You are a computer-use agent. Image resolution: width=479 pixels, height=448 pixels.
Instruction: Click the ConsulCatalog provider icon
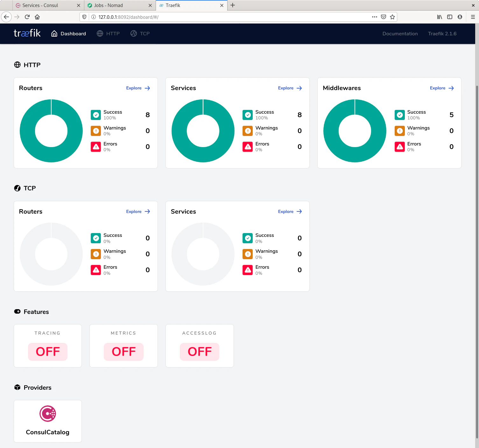click(48, 414)
